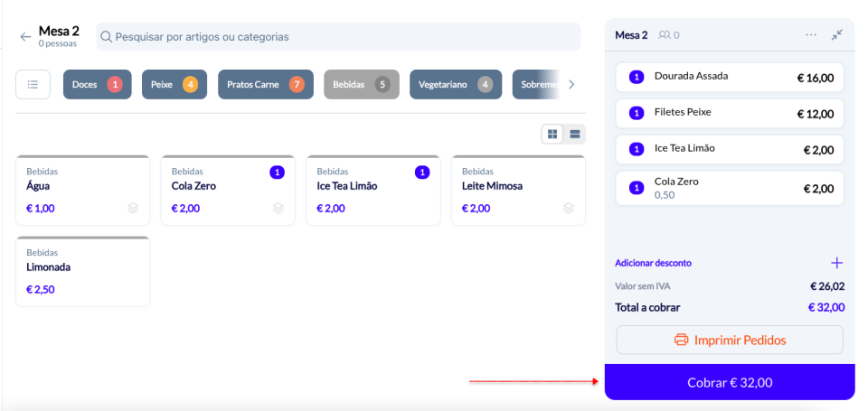Viewport: 868px width, 411px height.
Task: Open the three-dot options menu for Mesa 2
Action: [x=811, y=35]
